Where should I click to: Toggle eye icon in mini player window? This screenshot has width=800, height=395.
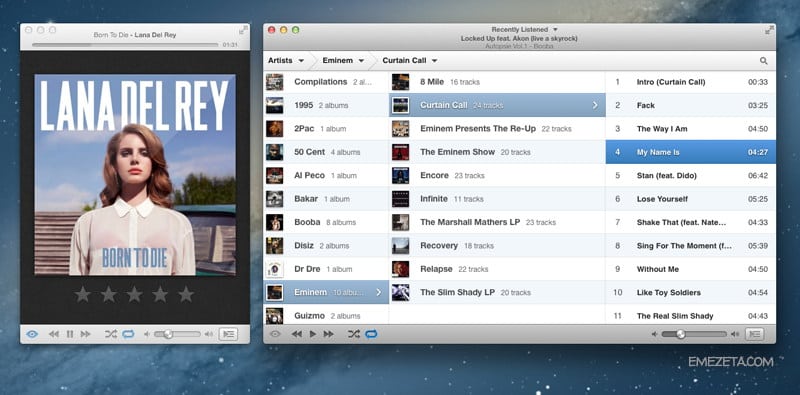point(32,334)
